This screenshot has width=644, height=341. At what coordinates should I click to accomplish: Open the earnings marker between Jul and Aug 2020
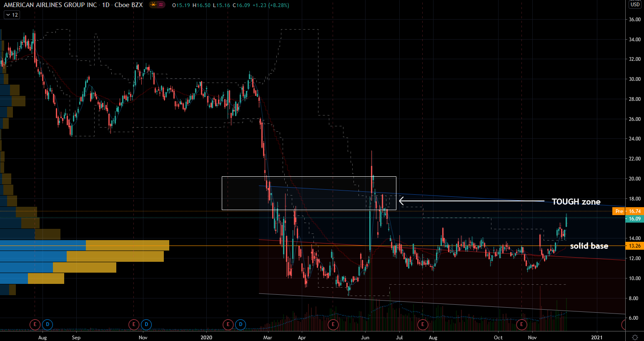[x=423, y=324]
